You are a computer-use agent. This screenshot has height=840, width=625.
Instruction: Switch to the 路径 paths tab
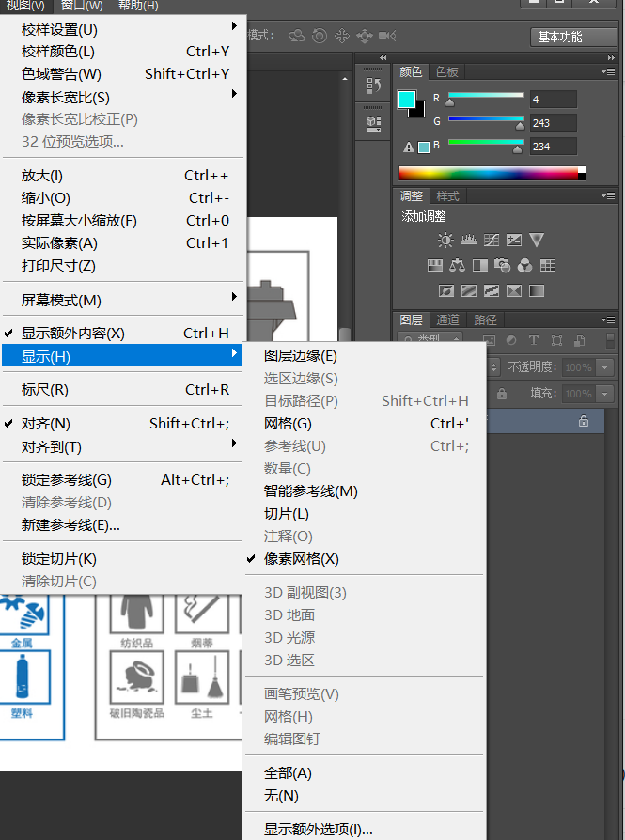point(485,319)
